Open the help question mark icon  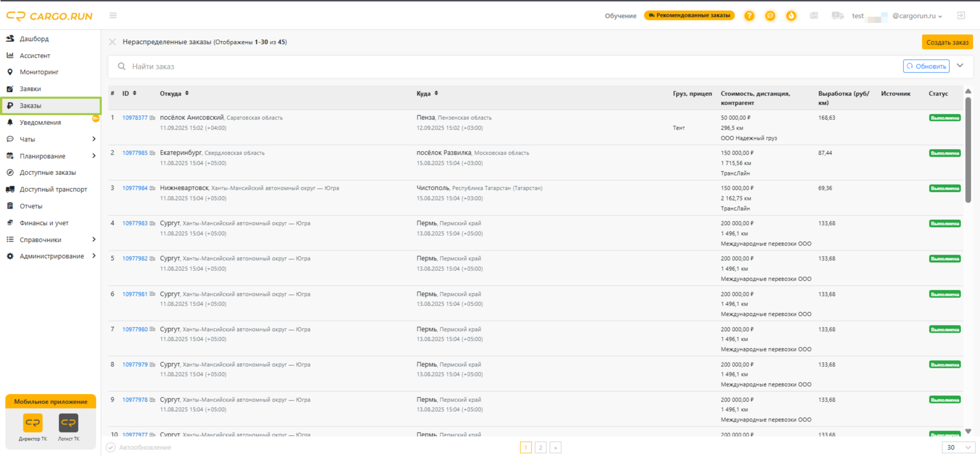749,16
